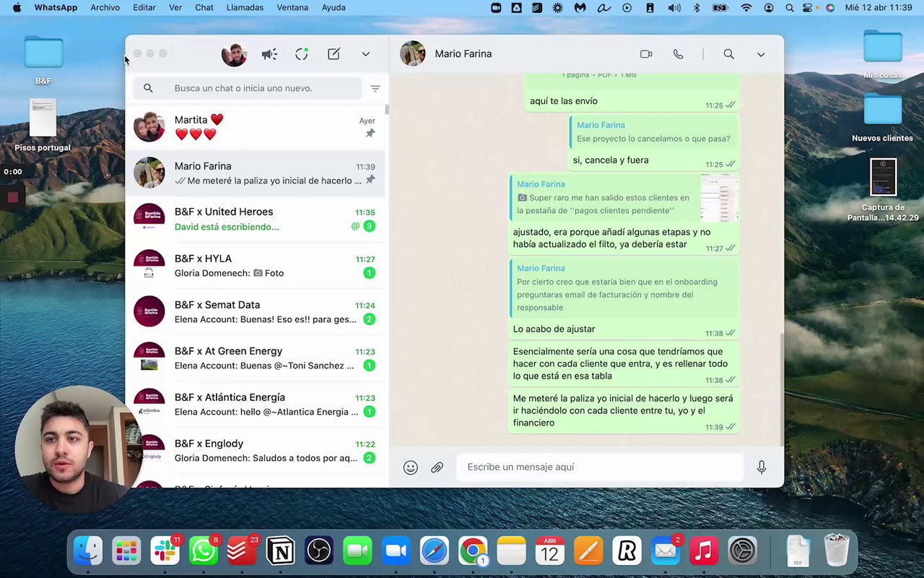Open Spotlight search in the menu bar
Image resolution: width=924 pixels, height=578 pixels.
coord(790,7)
